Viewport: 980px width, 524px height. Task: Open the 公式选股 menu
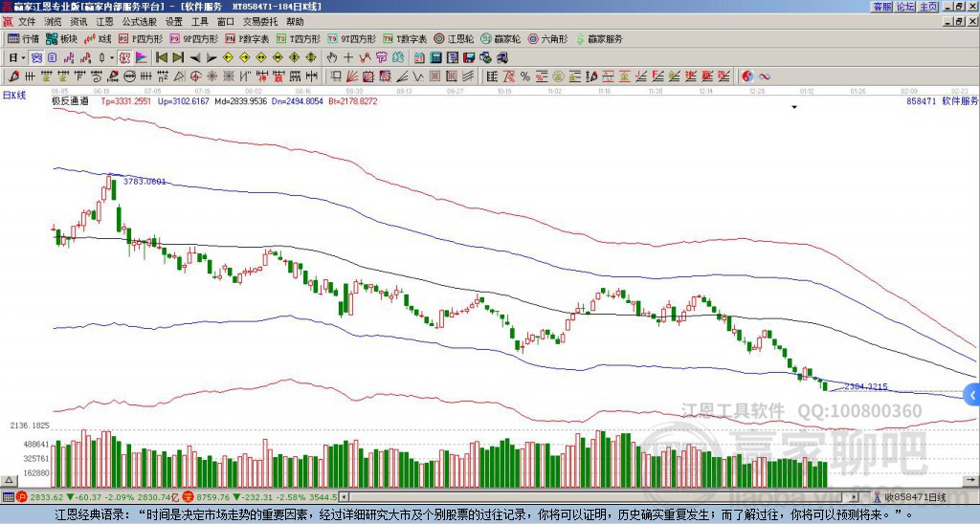140,22
